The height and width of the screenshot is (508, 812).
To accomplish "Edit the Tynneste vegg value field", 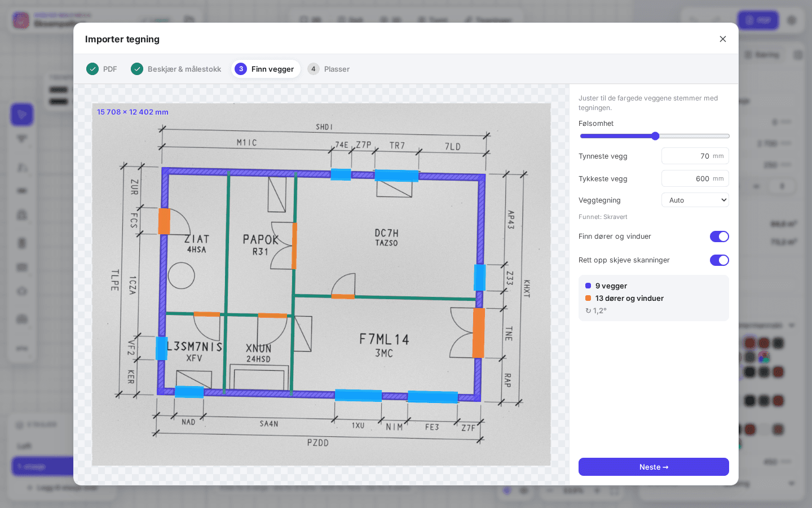I will click(695, 156).
